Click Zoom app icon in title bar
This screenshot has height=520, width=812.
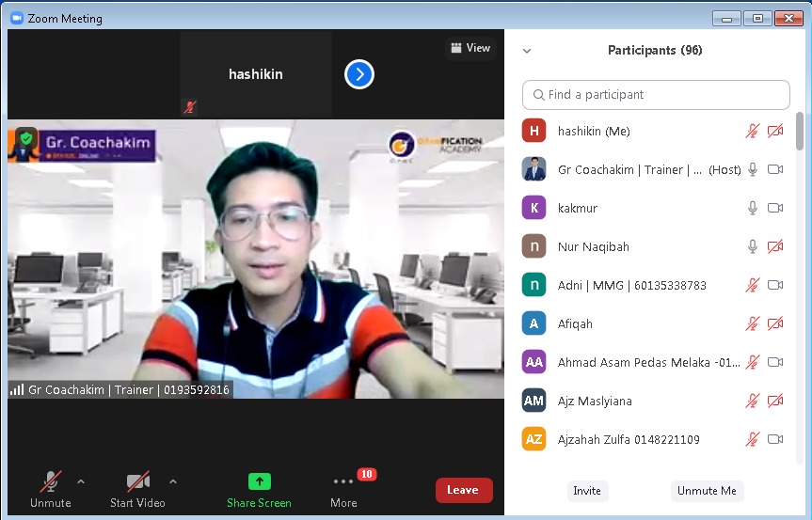(17, 18)
